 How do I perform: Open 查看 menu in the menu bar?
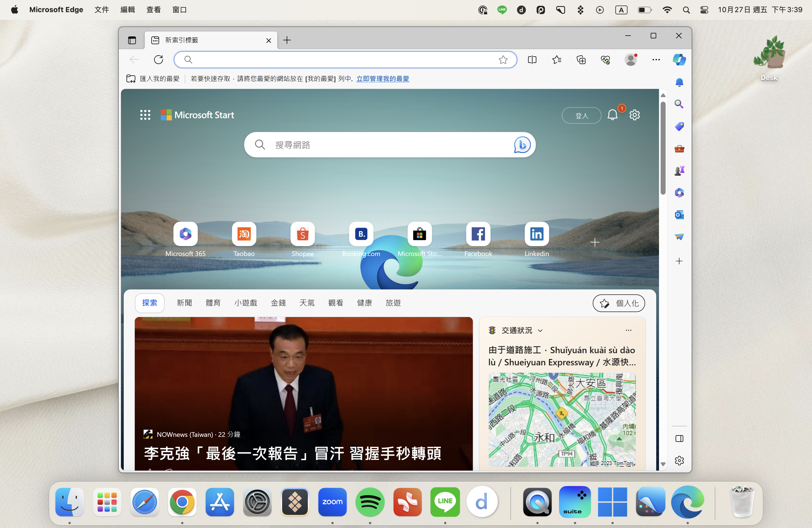(154, 10)
